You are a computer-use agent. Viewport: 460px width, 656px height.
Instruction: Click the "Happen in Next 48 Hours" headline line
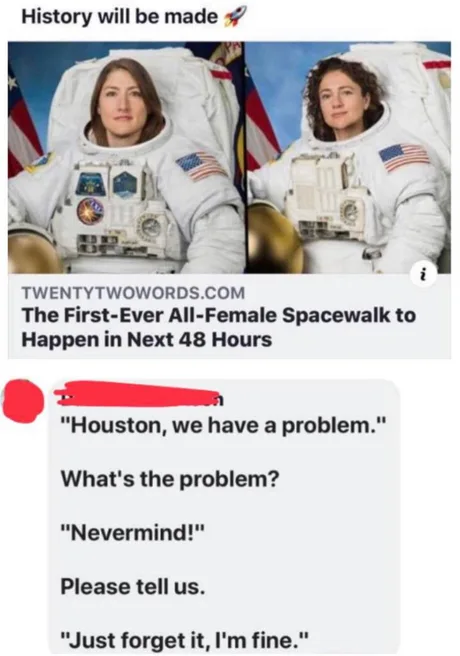pos(146,339)
